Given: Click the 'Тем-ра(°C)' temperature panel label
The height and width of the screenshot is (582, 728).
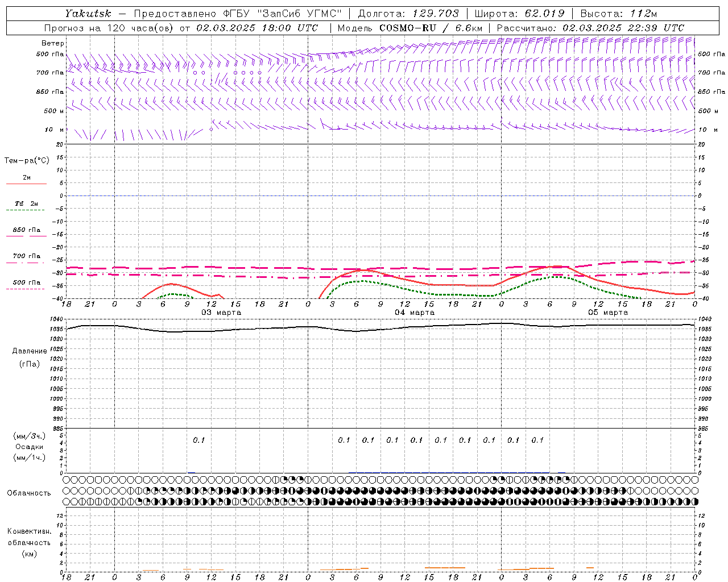Looking at the screenshot, I should (27, 161).
